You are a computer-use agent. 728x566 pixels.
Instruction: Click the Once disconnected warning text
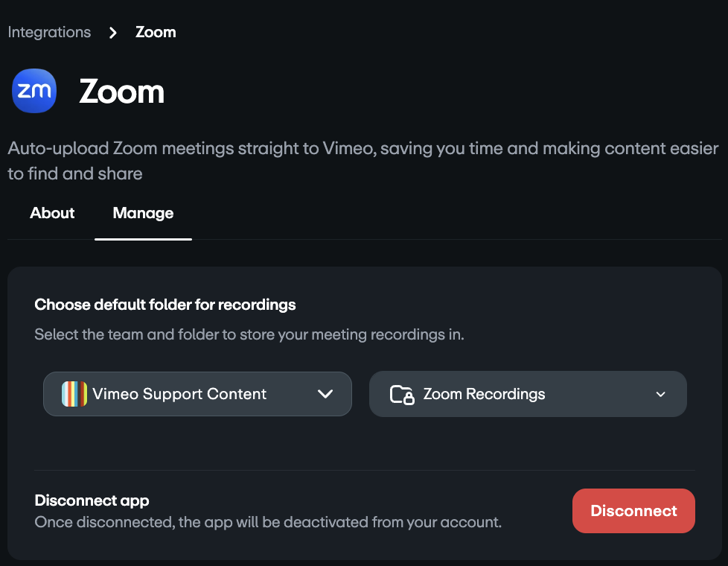click(268, 522)
